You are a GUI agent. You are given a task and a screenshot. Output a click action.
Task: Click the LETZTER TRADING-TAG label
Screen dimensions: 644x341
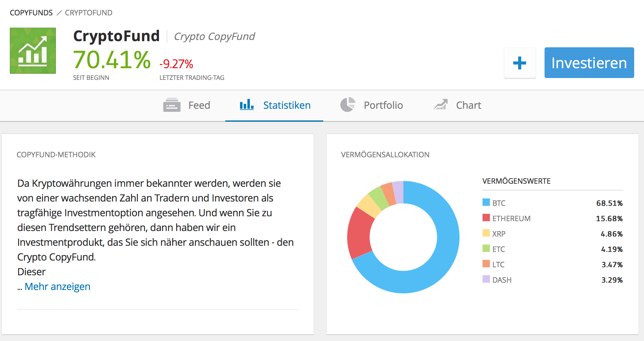(192, 78)
